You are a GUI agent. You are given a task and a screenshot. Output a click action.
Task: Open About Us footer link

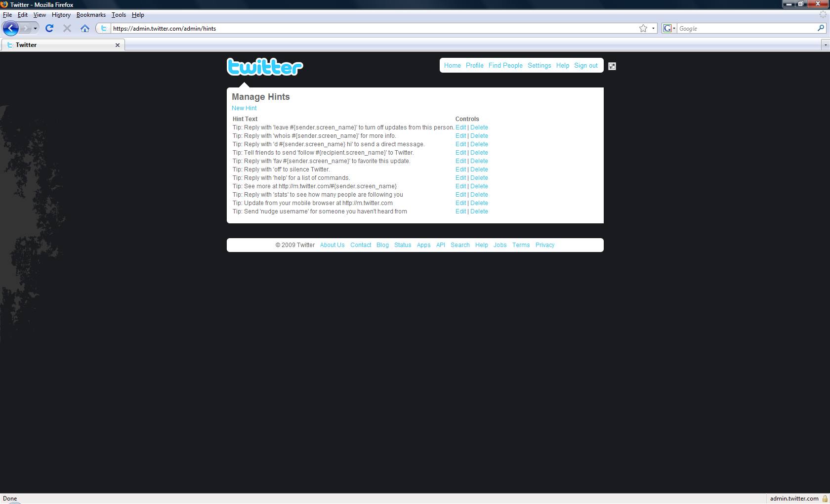(332, 245)
